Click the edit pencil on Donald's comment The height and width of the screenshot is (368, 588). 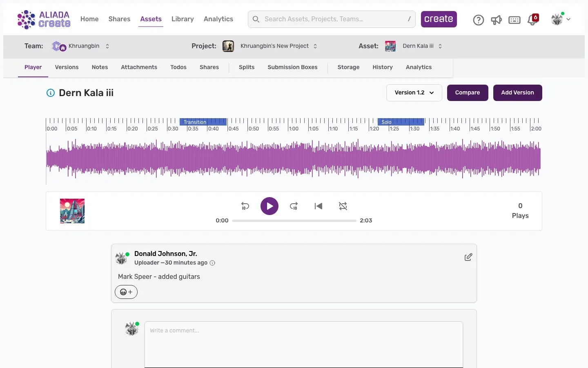click(x=468, y=257)
